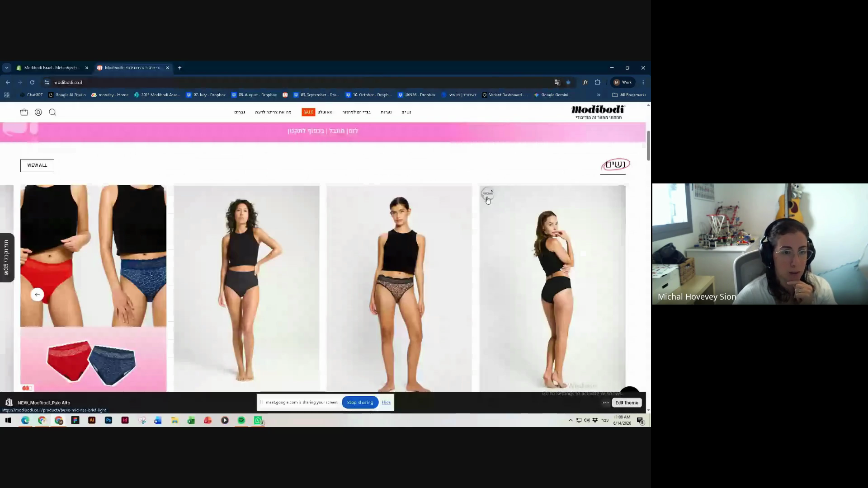Close the Modibodi Israel Metaobjects tab
The width and height of the screenshot is (868, 488).
pos(87,68)
